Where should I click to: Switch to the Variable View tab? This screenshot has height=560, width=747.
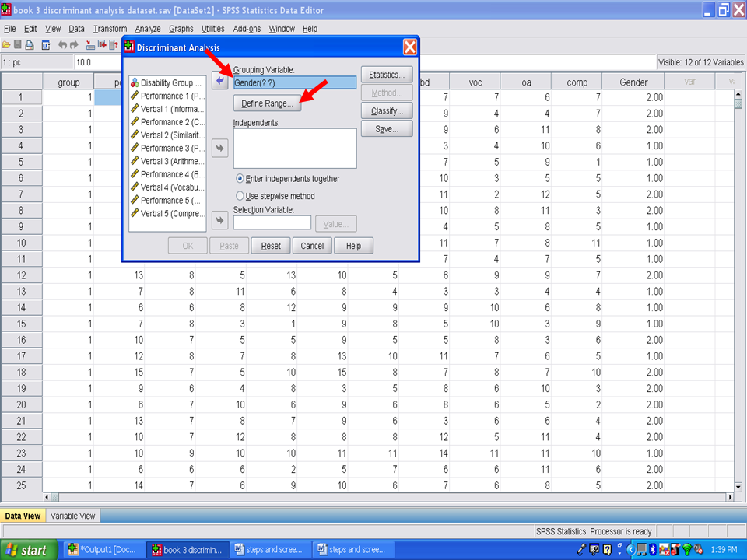pyautogui.click(x=72, y=516)
